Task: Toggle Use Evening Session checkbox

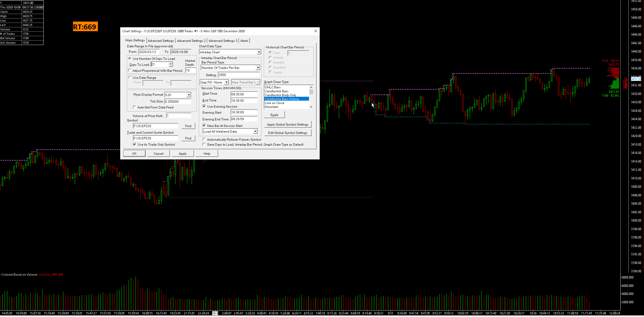Action: 204,106
